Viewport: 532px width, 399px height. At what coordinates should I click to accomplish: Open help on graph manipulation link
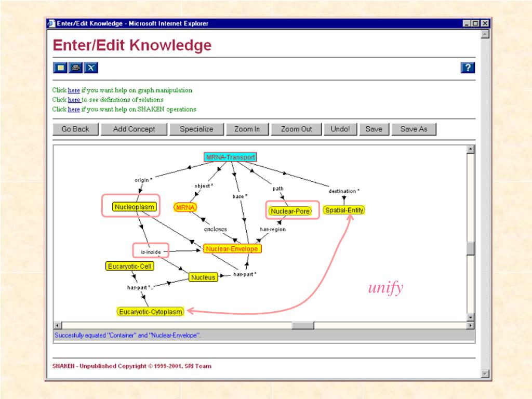(74, 90)
